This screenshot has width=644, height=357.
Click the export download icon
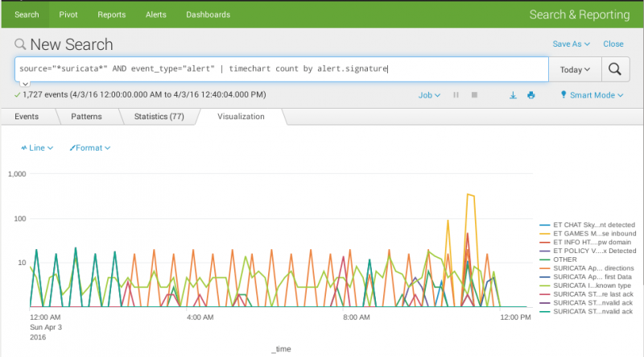(x=513, y=95)
